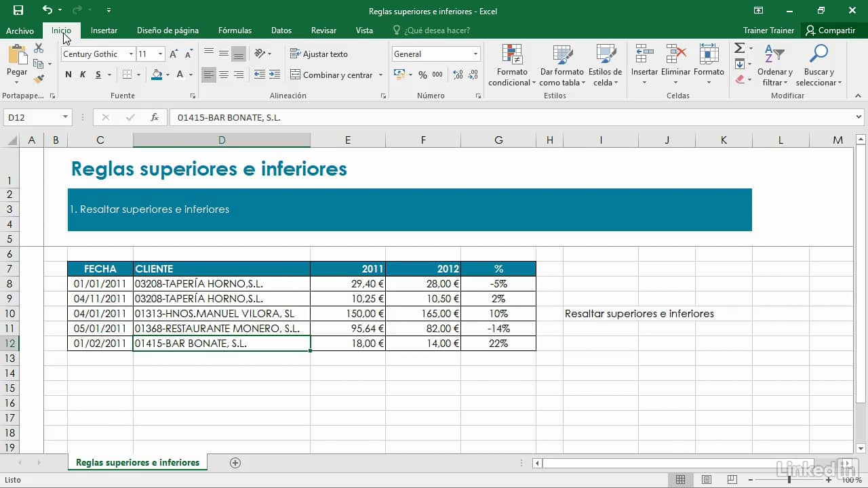The image size is (868, 488).
Task: Expand Combinar y centrar options arrow
Action: point(380,75)
